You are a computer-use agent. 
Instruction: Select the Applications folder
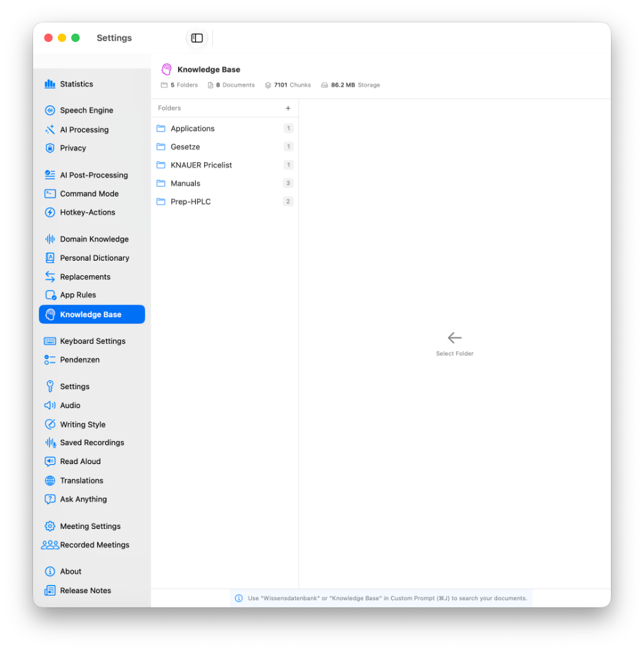click(x=224, y=128)
